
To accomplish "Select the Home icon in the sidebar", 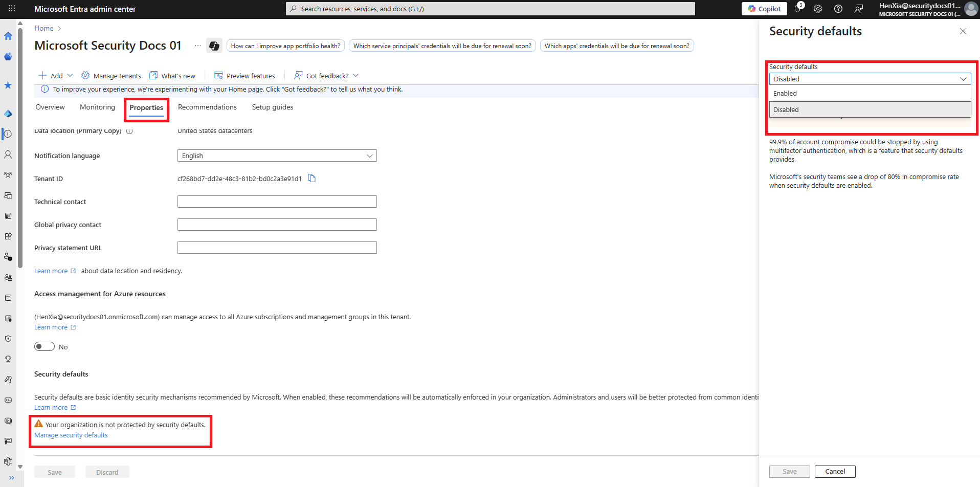I will [8, 36].
